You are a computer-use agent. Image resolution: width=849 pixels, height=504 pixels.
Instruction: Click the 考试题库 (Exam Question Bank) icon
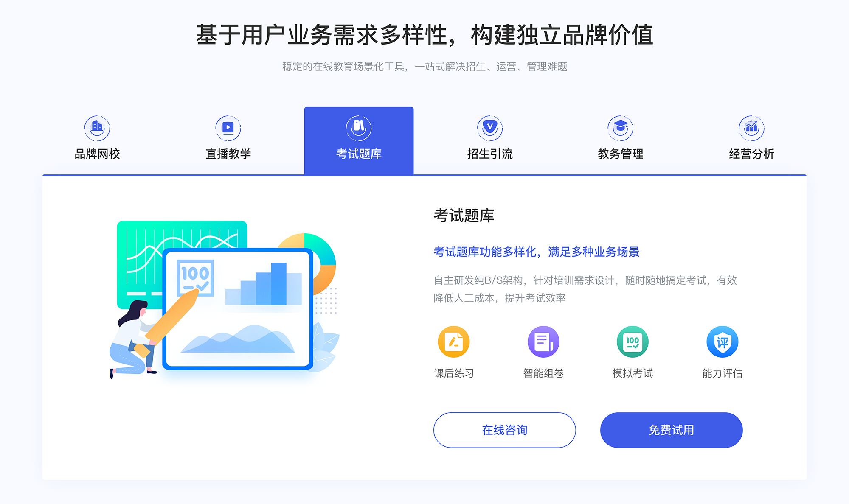(x=358, y=126)
